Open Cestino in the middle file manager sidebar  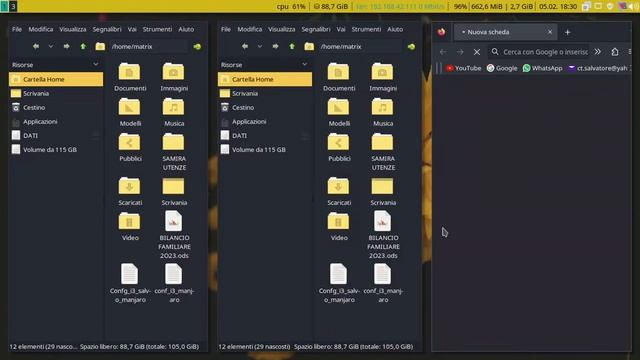[x=265, y=107]
